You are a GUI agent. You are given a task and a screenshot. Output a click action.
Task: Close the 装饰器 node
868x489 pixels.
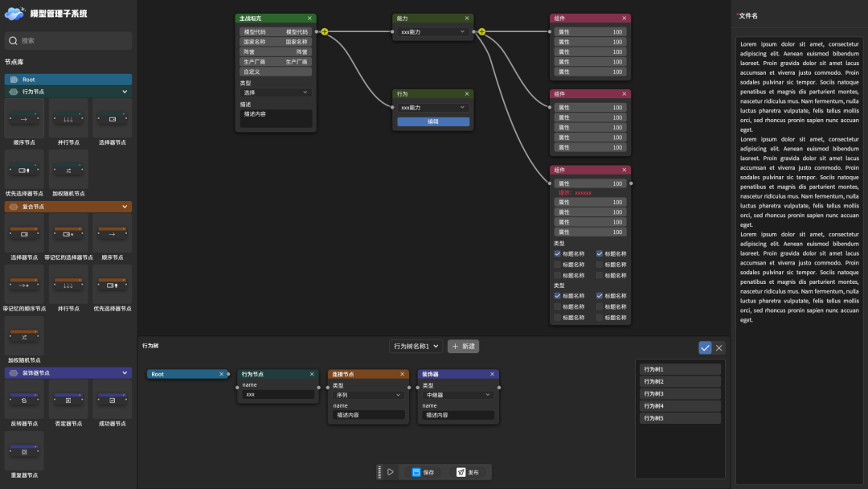point(492,374)
